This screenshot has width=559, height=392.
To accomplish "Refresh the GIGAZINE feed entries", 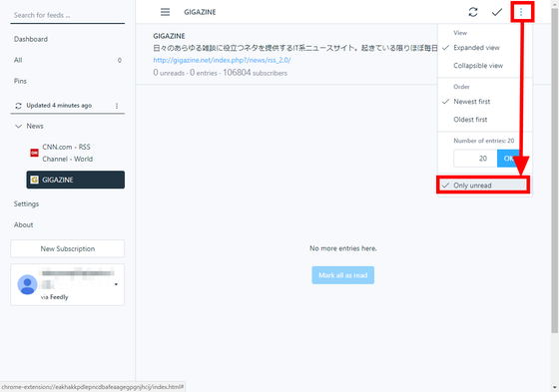I will tap(473, 12).
